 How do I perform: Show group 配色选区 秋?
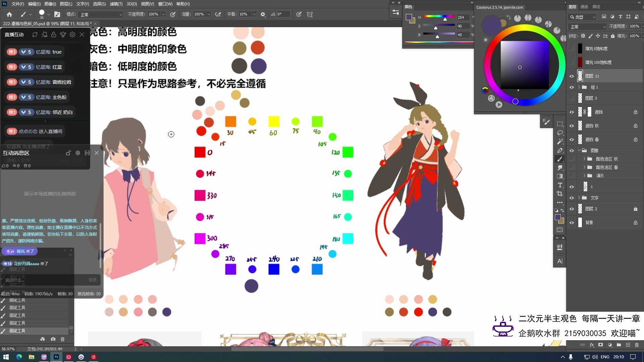(572, 159)
